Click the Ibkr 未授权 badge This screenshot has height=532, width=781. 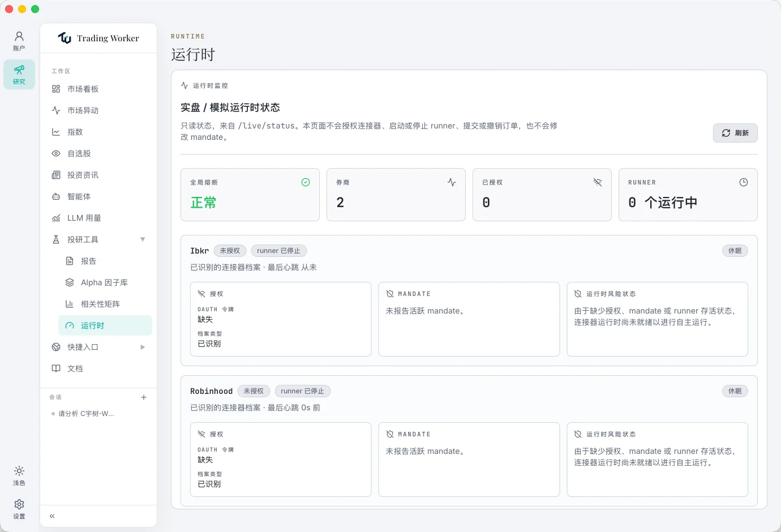tap(230, 251)
